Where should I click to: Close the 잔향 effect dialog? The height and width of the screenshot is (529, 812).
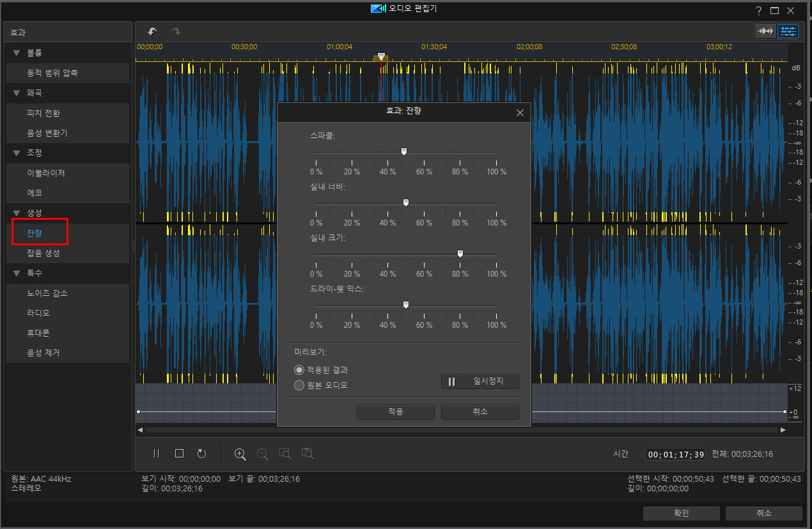pos(520,112)
